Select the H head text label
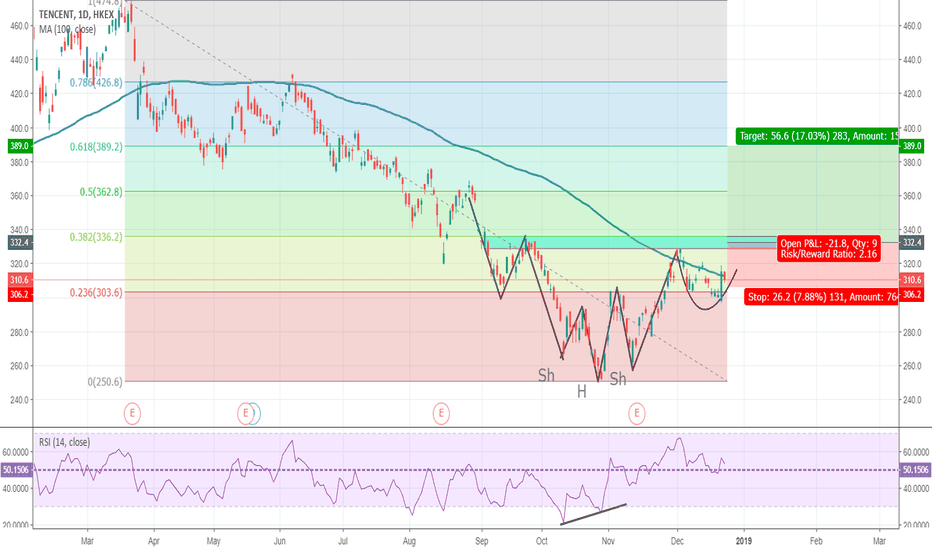 582,391
